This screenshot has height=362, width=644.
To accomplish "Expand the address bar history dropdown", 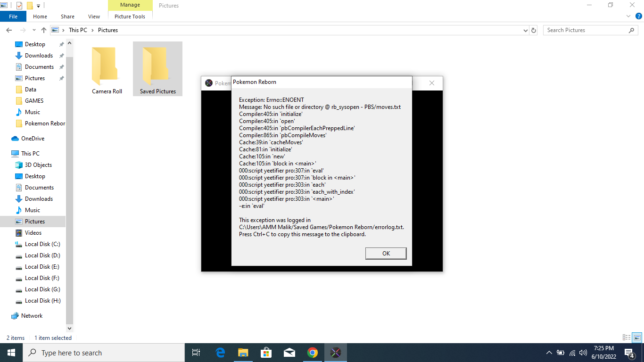I will pyautogui.click(x=526, y=30).
